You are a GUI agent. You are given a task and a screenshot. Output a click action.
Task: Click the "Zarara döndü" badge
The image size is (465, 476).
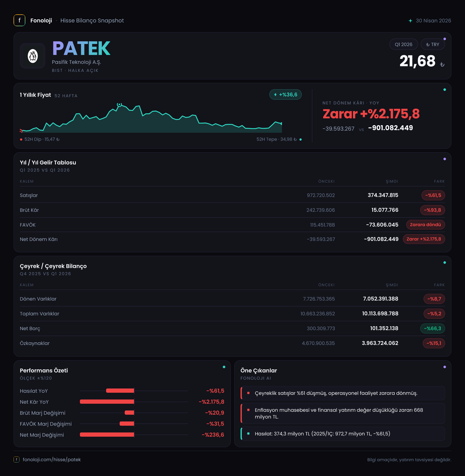(425, 225)
